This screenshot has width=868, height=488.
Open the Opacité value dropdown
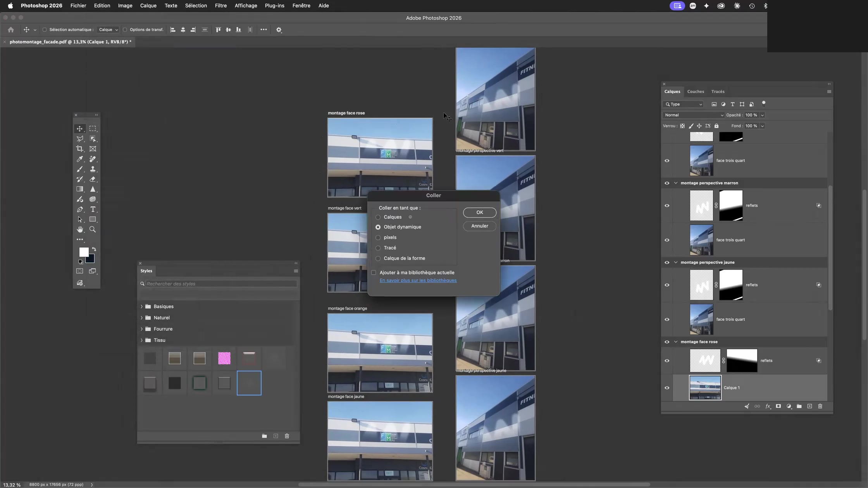coord(762,115)
